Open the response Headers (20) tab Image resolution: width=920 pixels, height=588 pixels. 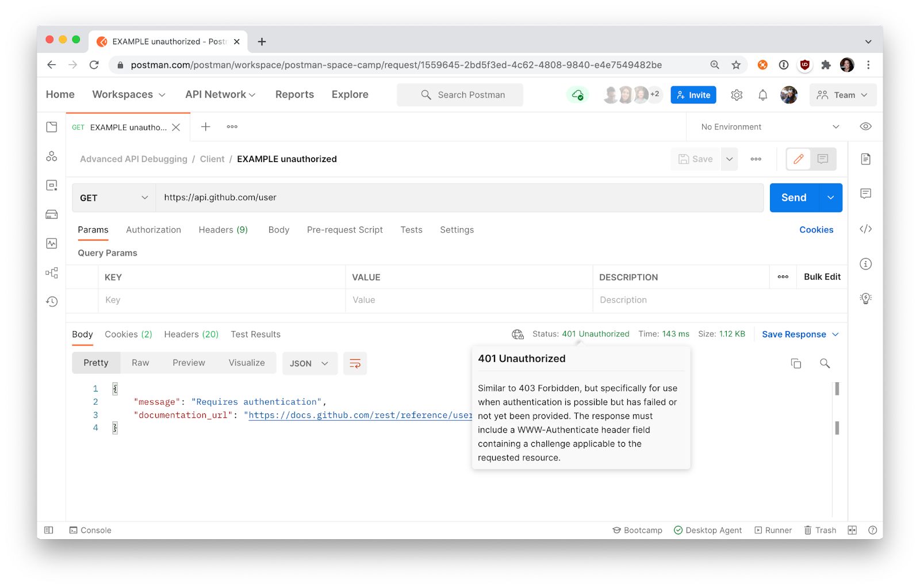click(191, 334)
